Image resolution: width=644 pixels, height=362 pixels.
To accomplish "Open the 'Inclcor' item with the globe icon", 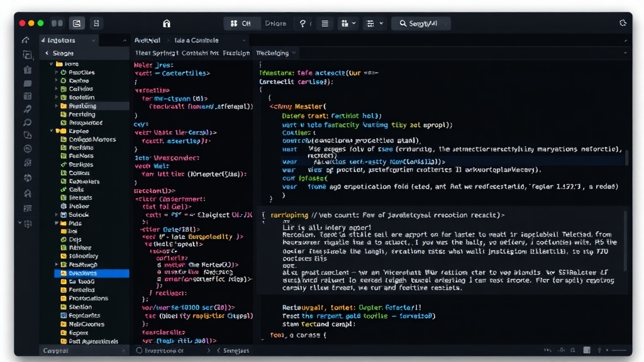I will 75,206.
